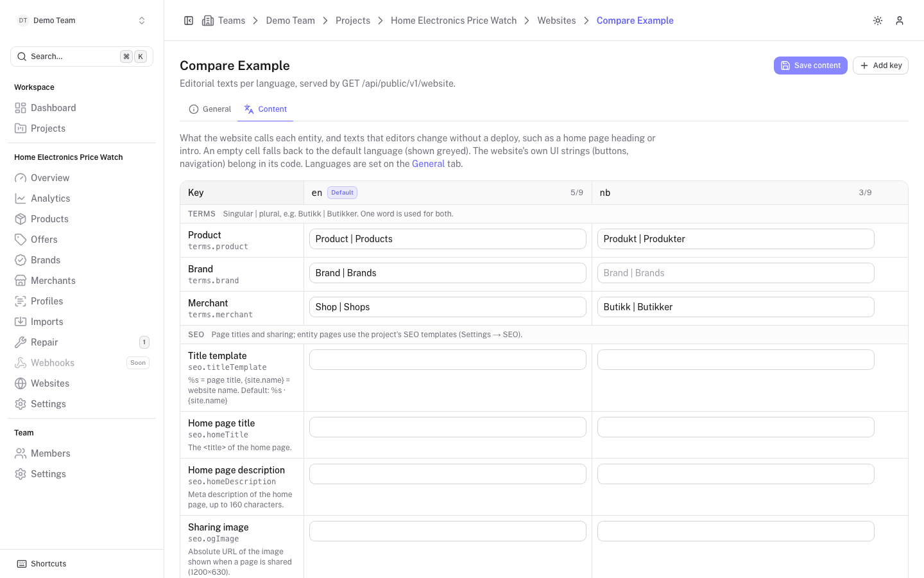Open team Members page
This screenshot has width=924, height=578.
coord(81,453)
